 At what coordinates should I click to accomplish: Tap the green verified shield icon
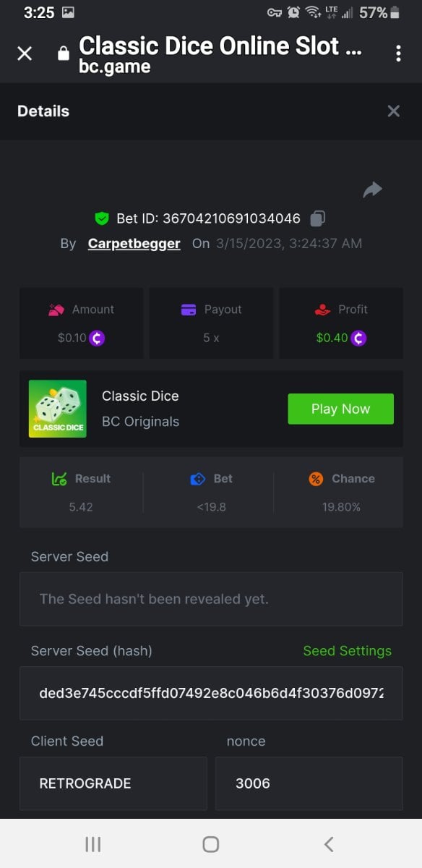pyautogui.click(x=102, y=218)
